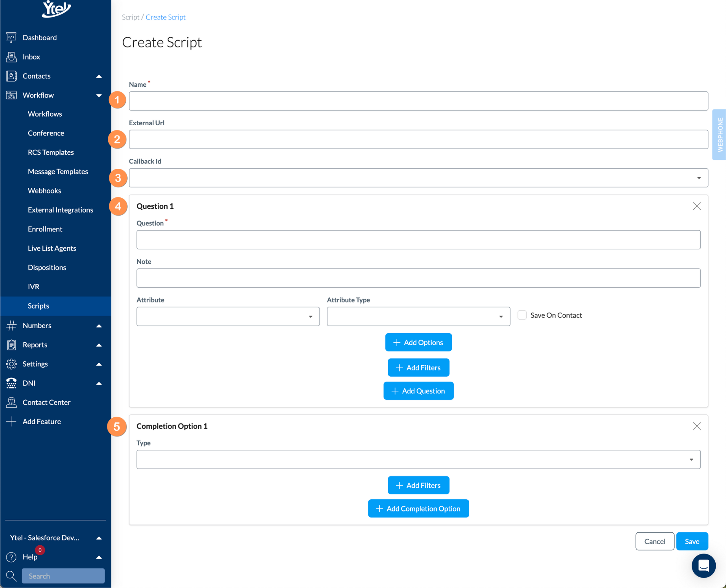This screenshot has height=588, width=726.
Task: Open Dispositions
Action: 47,267
